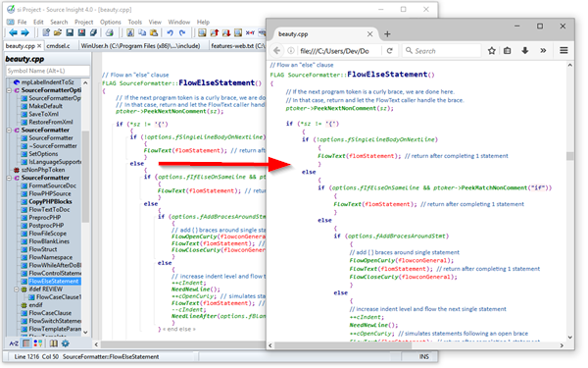
Task: Select FlowCaseClause in symbol list
Action: (x=50, y=313)
